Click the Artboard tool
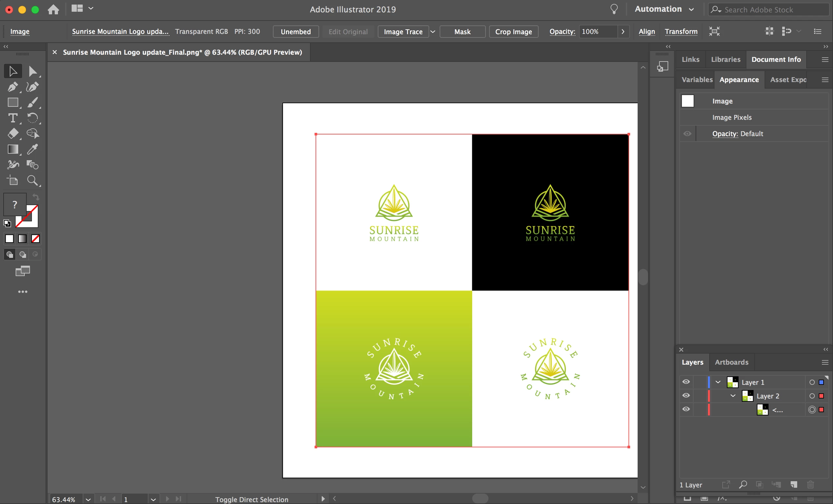833x504 pixels. point(12,180)
